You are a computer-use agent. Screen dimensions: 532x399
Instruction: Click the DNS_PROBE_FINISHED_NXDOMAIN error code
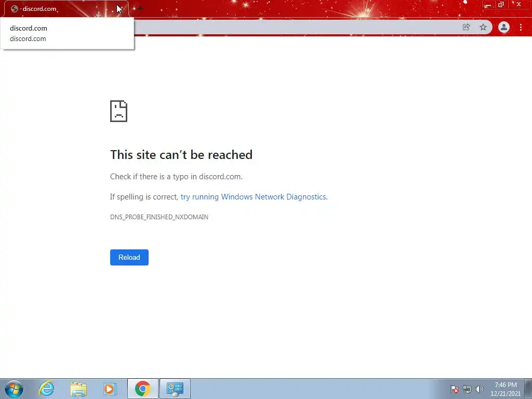(x=159, y=217)
